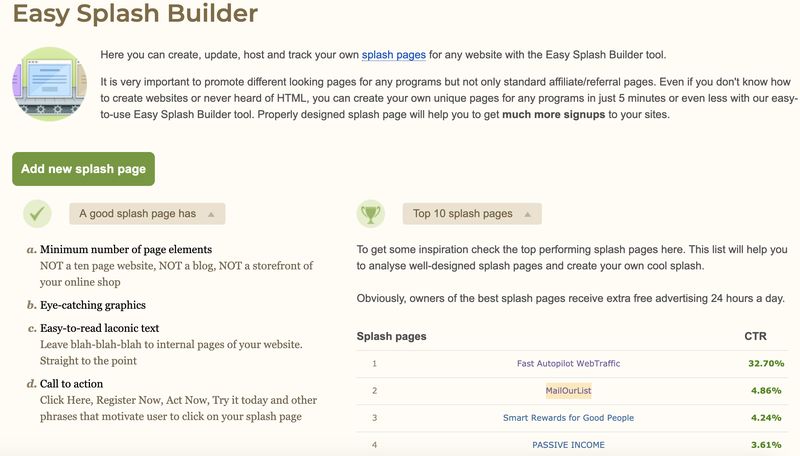This screenshot has height=456, width=800.
Task: Click the green checkmark circle icon
Action: pyautogui.click(x=38, y=213)
